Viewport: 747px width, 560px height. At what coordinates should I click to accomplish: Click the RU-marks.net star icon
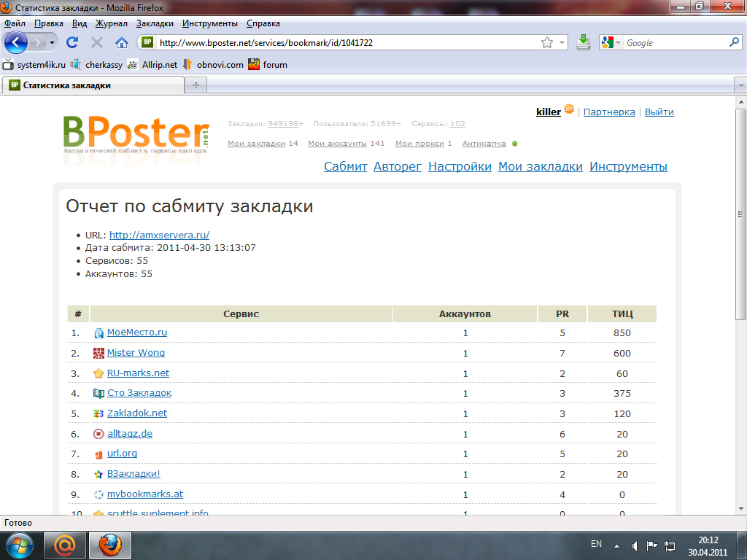pos(98,373)
